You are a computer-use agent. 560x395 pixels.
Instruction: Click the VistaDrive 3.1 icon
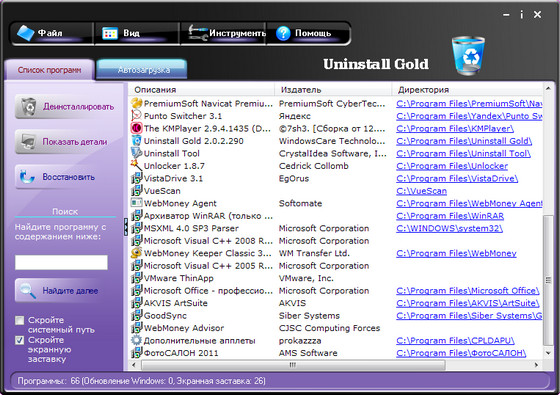[x=136, y=178]
